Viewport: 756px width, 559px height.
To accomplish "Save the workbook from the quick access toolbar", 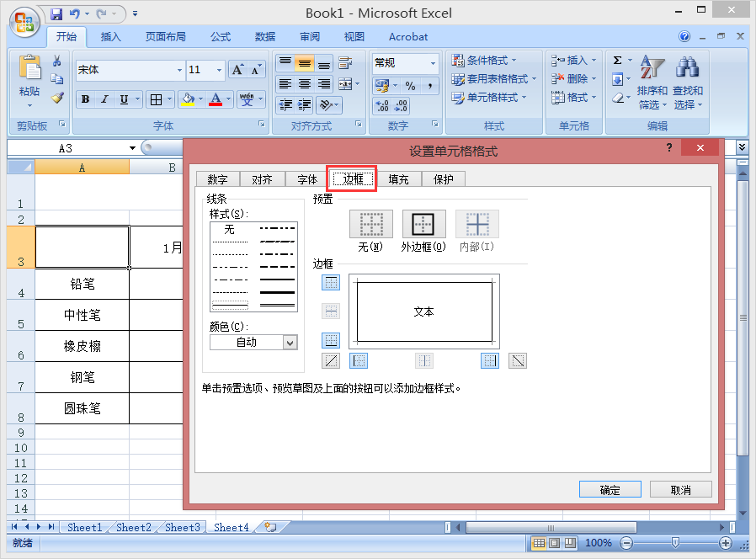I will pos(56,14).
